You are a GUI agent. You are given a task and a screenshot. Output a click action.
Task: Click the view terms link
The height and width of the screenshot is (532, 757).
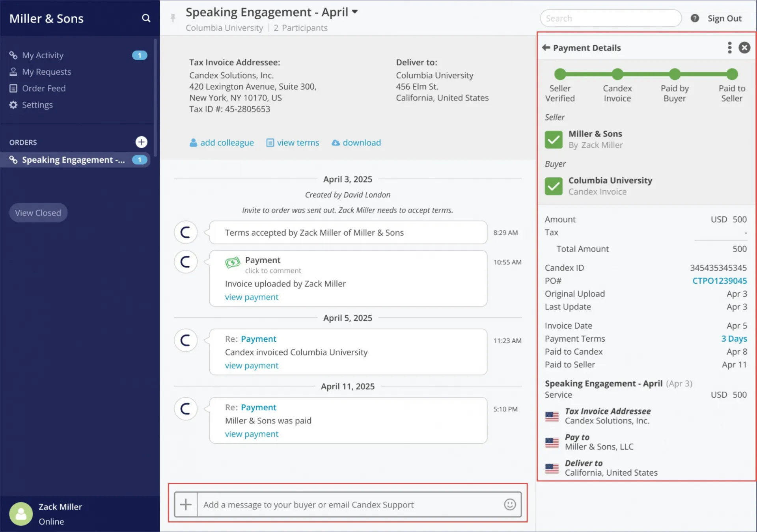pos(293,143)
